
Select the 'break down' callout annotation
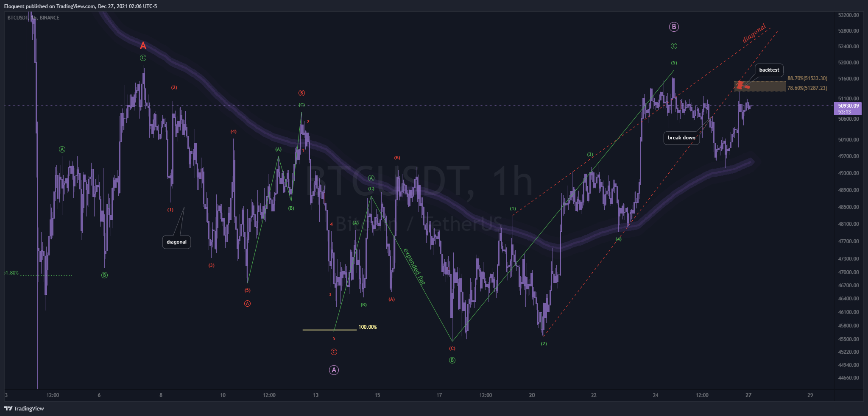tap(681, 138)
